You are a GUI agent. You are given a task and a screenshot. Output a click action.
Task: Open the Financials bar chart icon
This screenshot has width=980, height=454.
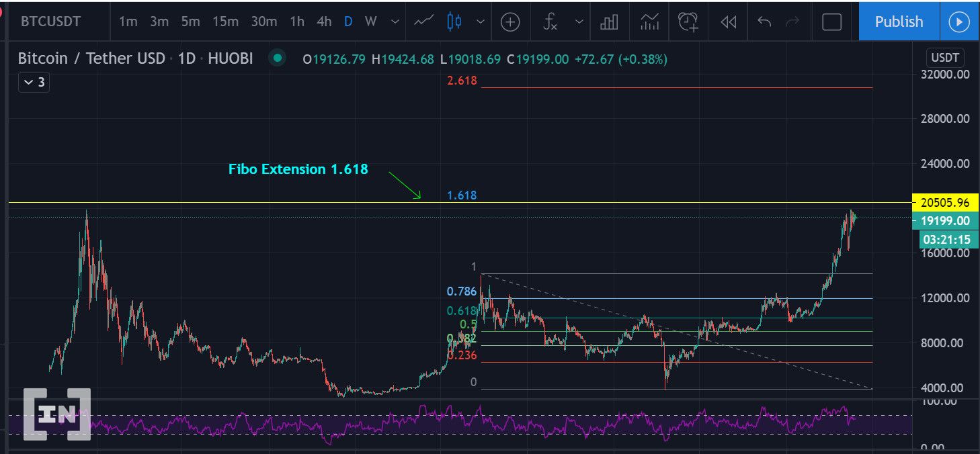point(609,22)
